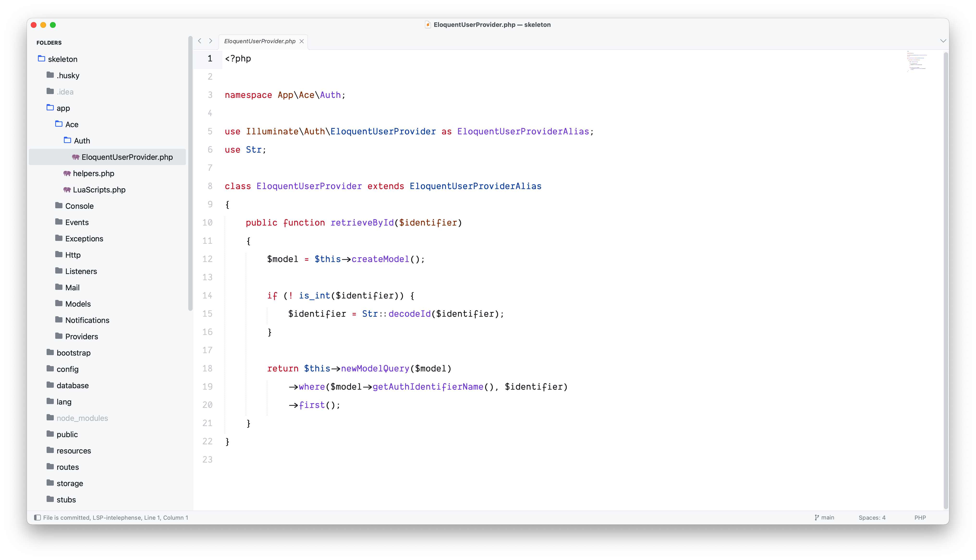The width and height of the screenshot is (976, 560).
Task: Open the tab list dropdown arrow
Action: (943, 41)
